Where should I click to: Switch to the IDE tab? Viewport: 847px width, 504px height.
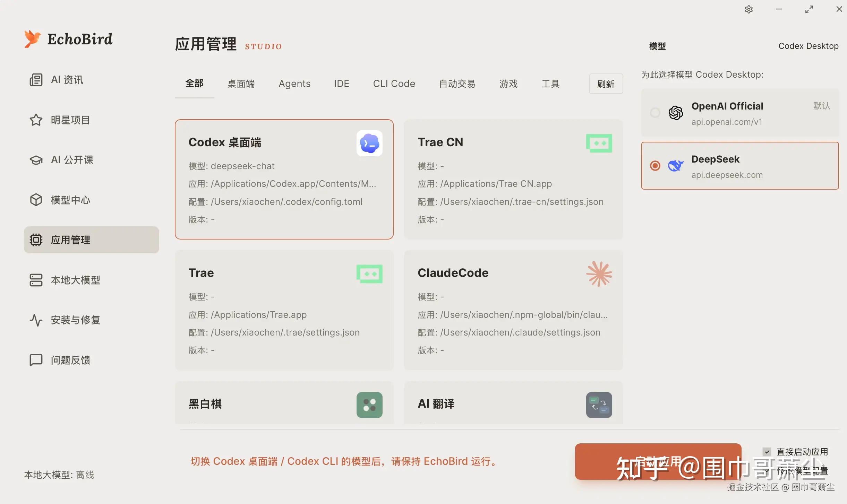[x=342, y=84]
